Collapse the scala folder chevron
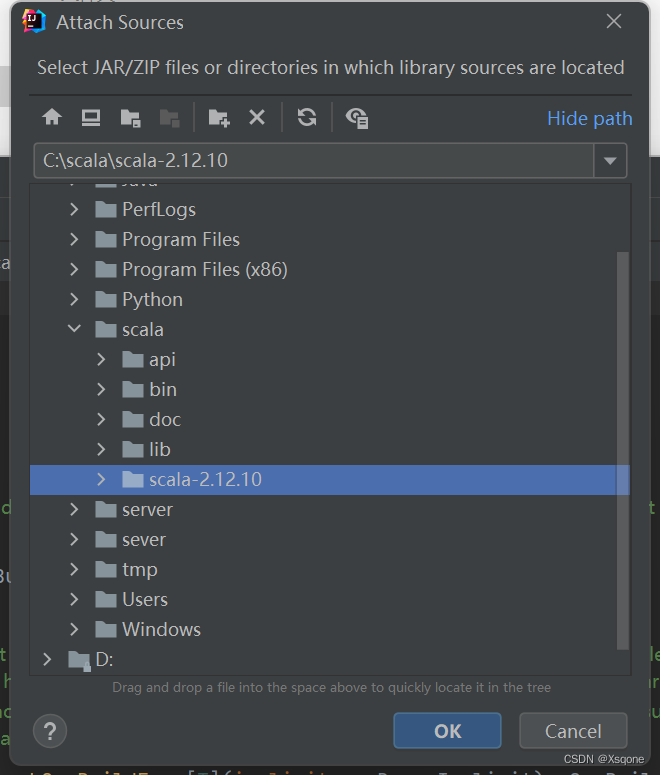This screenshot has height=775, width=660. click(74, 329)
